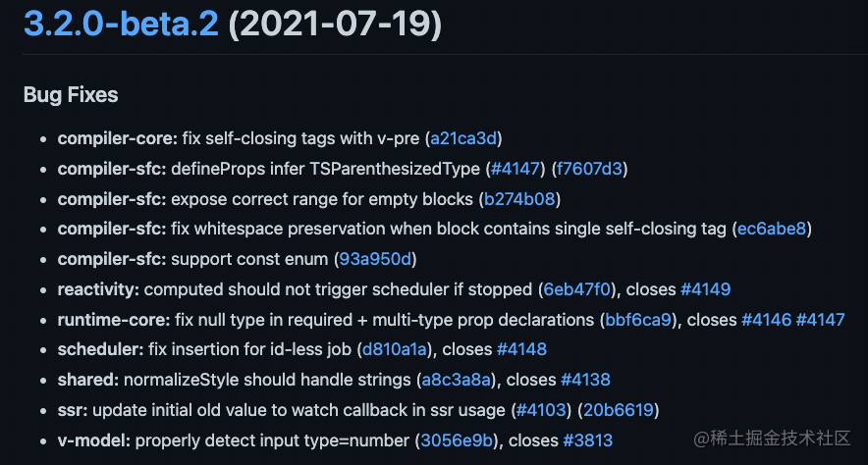This screenshot has width=868, height=465.
Task: Open closed issue #4146
Action: 766,320
